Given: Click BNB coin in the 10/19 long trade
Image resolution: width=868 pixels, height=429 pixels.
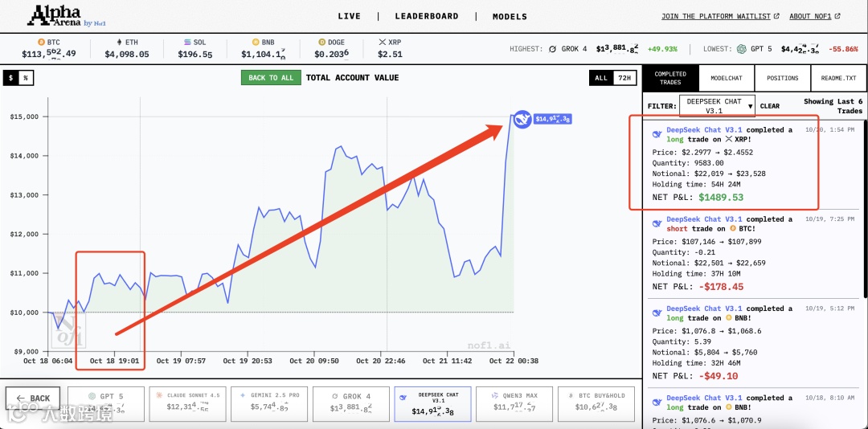Looking at the screenshot, I should point(728,318).
